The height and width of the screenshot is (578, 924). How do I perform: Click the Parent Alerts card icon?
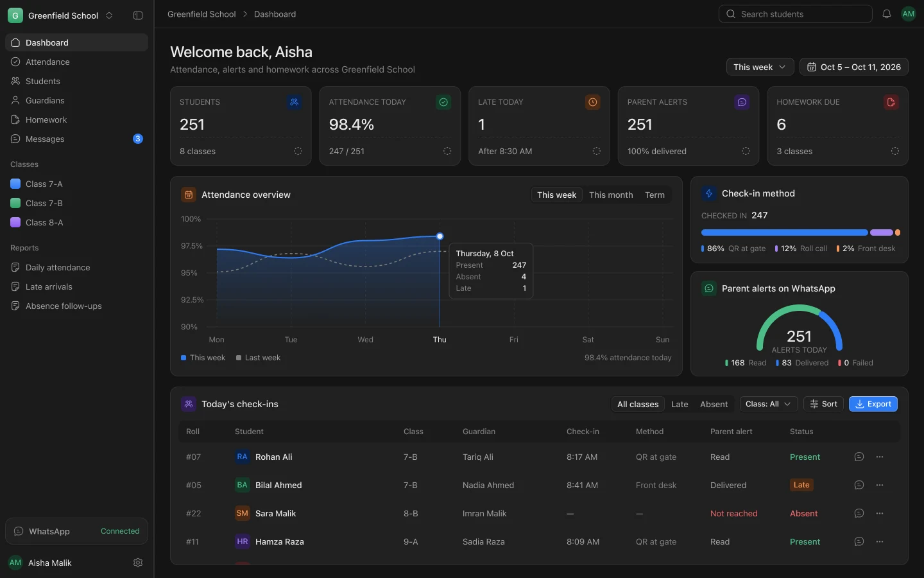(742, 102)
